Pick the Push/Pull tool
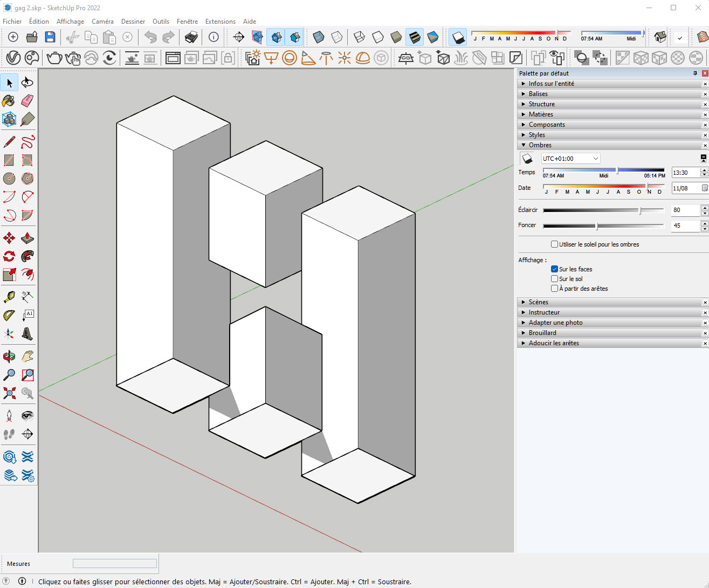This screenshot has height=588, width=709. (27, 238)
